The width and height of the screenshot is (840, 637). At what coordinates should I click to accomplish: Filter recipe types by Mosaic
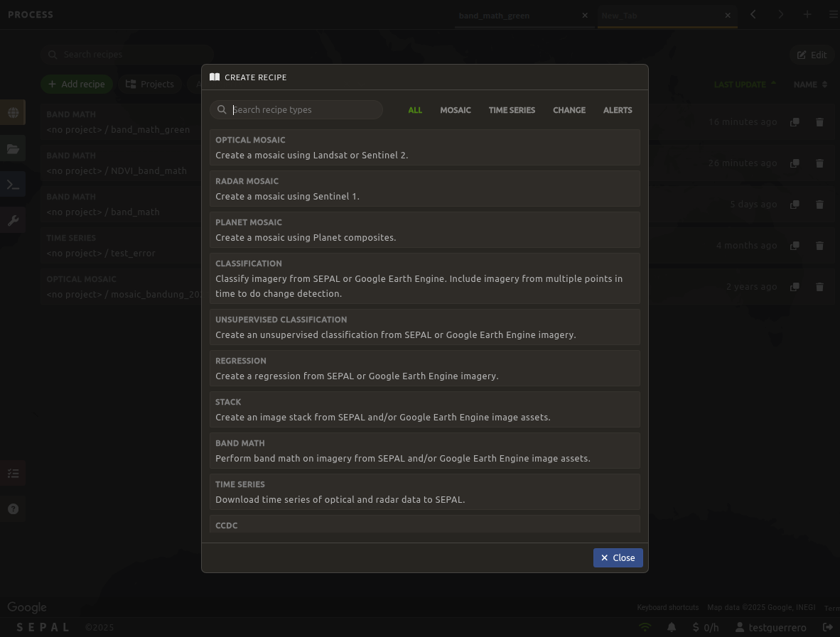pos(455,110)
